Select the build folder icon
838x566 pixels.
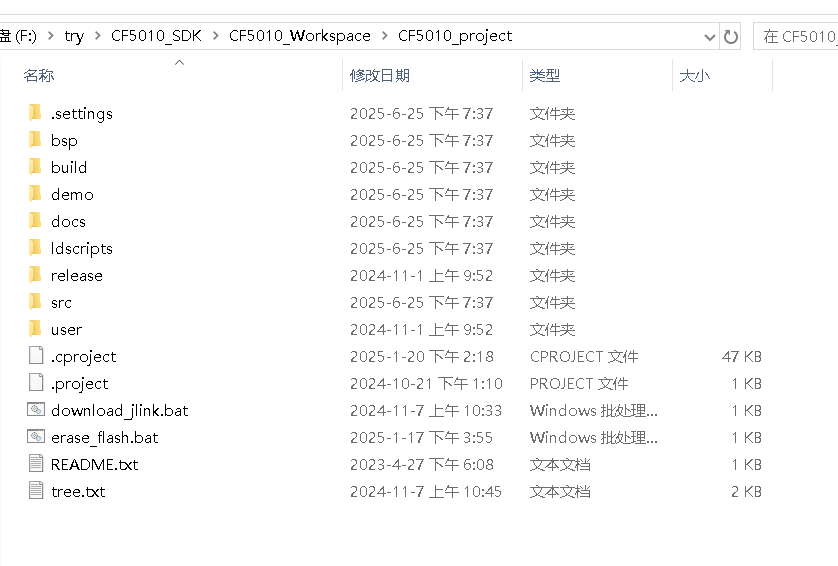[35, 167]
